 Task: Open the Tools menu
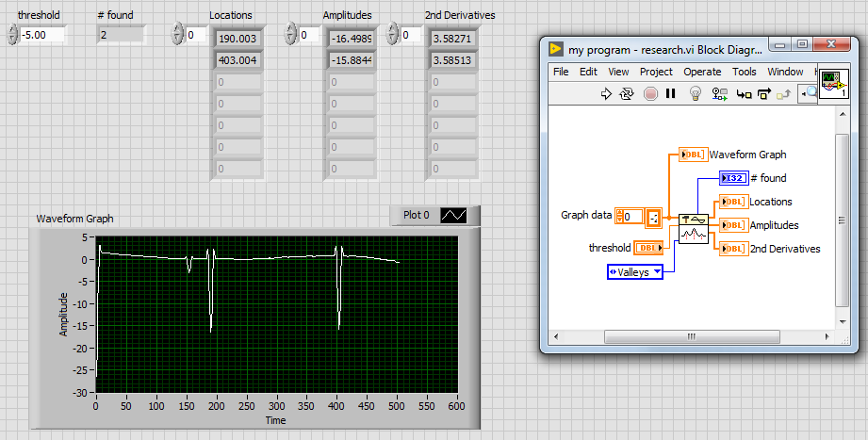coord(745,72)
